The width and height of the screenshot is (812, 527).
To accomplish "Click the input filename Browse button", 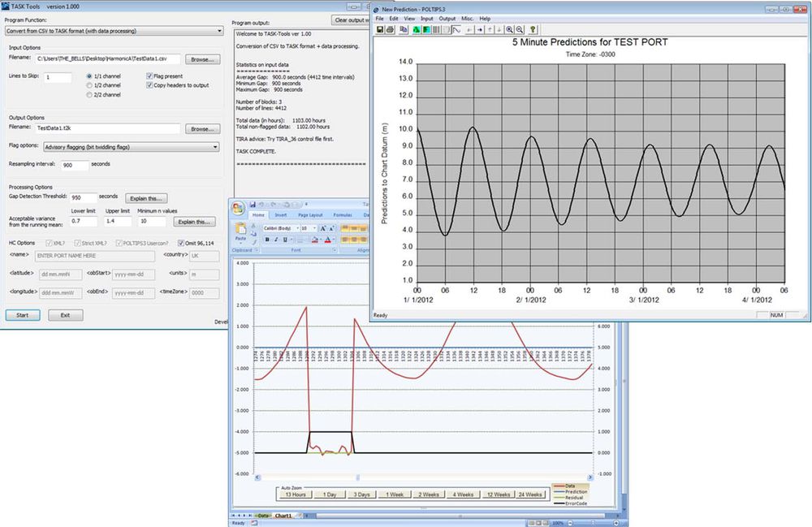I will click(x=202, y=59).
